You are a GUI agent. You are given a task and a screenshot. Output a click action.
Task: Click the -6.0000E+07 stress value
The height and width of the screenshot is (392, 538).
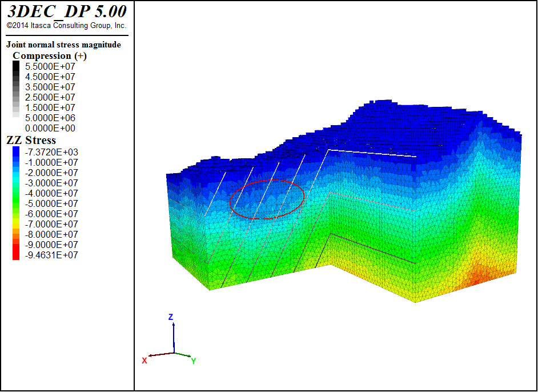click(x=51, y=214)
